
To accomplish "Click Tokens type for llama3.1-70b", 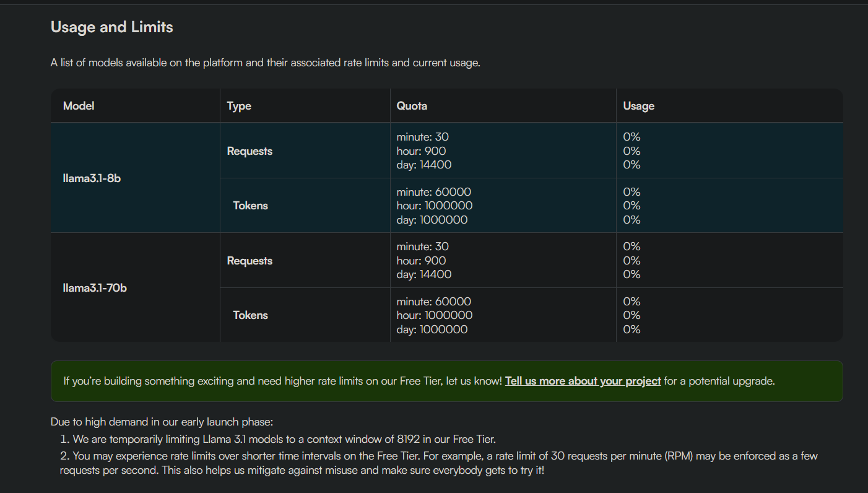I will pyautogui.click(x=250, y=315).
